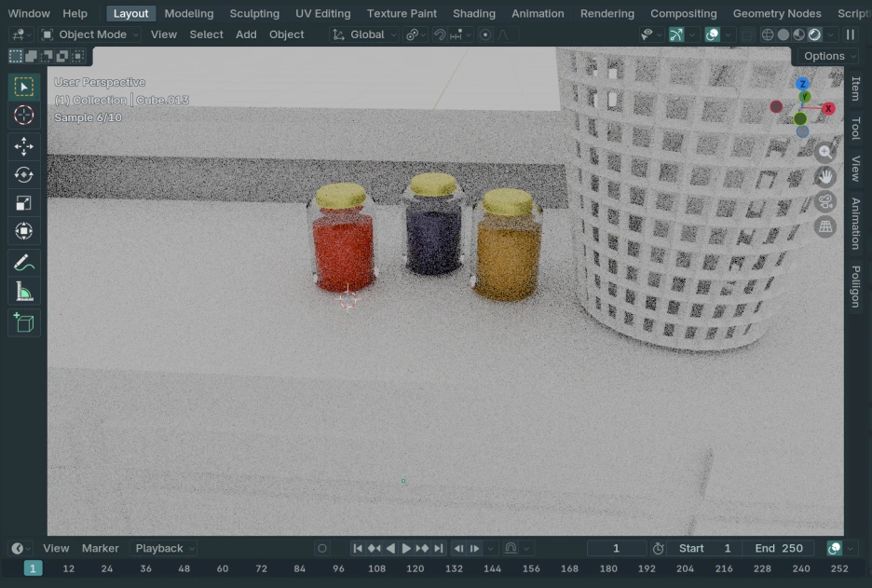Switch to rendered viewport shading
The width and height of the screenshot is (872, 588).
pos(815,34)
